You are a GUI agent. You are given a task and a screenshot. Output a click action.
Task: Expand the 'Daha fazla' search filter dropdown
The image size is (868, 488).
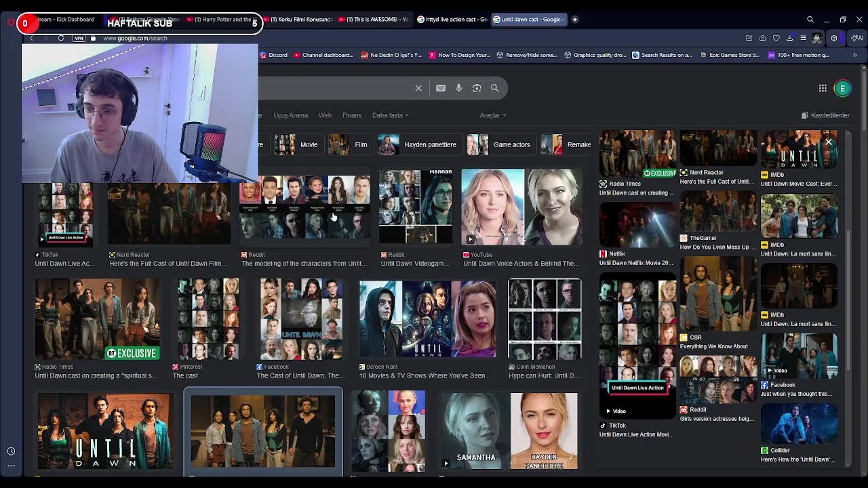390,115
